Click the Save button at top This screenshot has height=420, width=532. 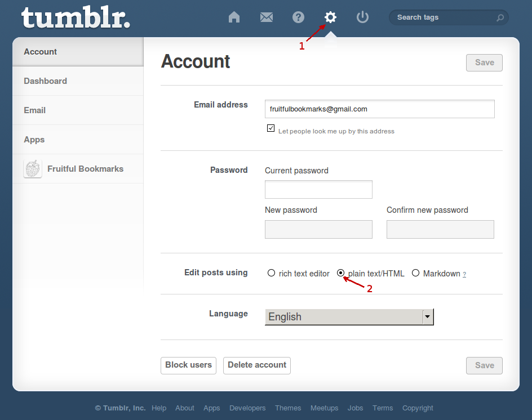pyautogui.click(x=484, y=62)
